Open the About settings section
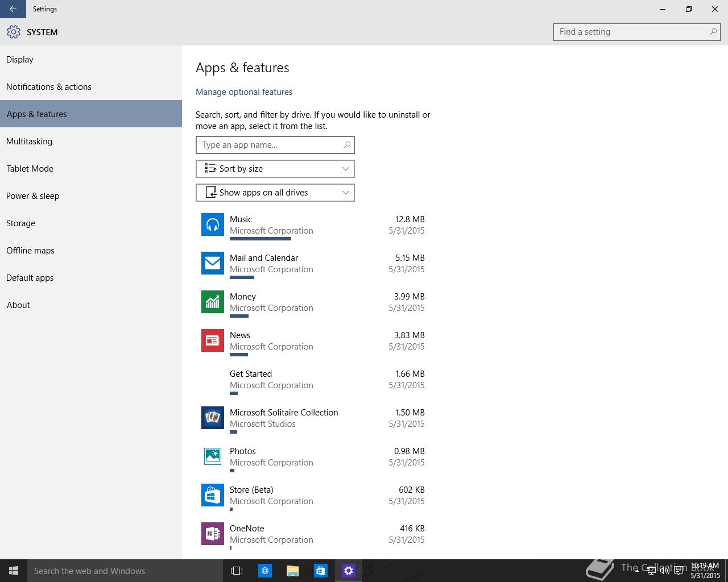 tap(91, 305)
